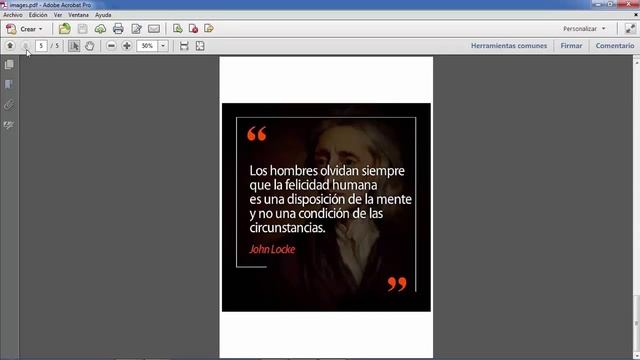Click the print icon
Image resolution: width=640 pixels, height=360 pixels.
pos(118,29)
